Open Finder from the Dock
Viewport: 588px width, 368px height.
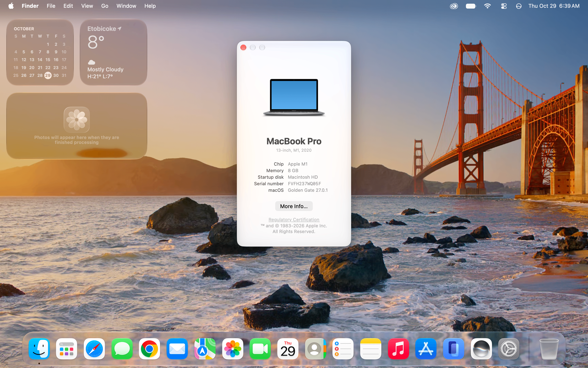point(39,349)
